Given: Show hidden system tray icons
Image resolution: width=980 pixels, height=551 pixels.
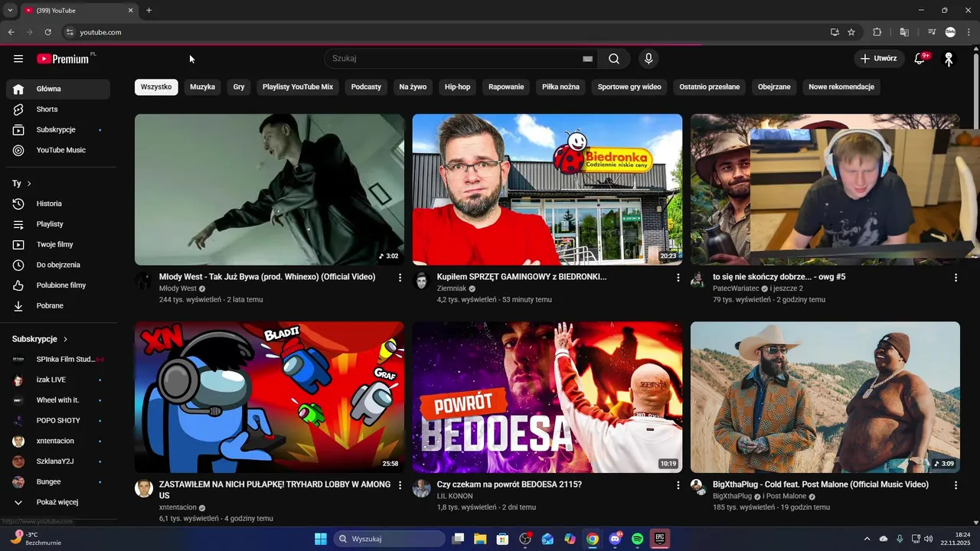Looking at the screenshot, I should point(867,539).
